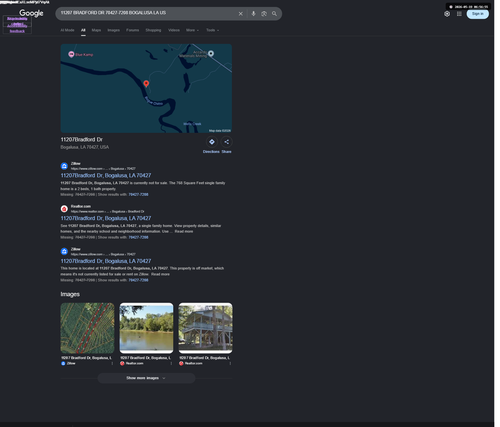Select the All results tab

click(x=83, y=30)
